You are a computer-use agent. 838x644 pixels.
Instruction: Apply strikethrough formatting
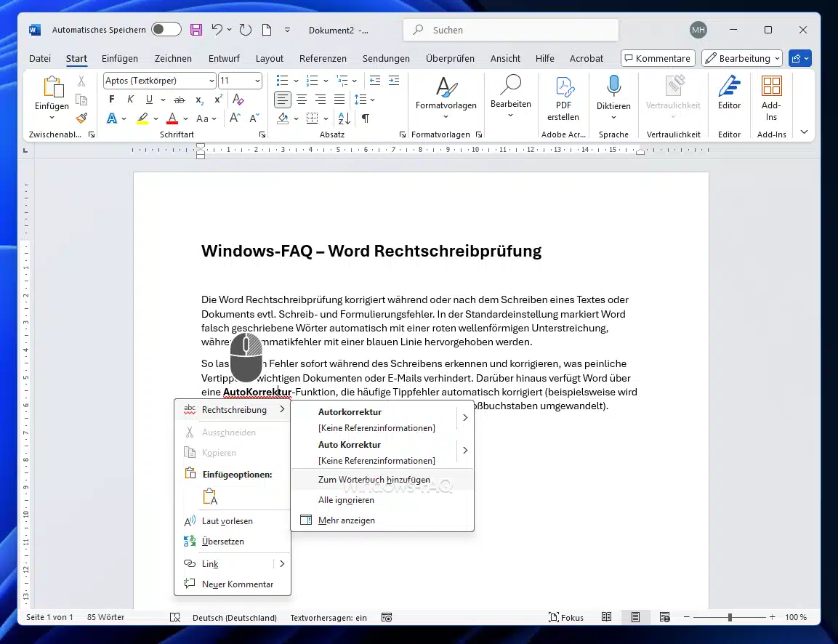[180, 100]
